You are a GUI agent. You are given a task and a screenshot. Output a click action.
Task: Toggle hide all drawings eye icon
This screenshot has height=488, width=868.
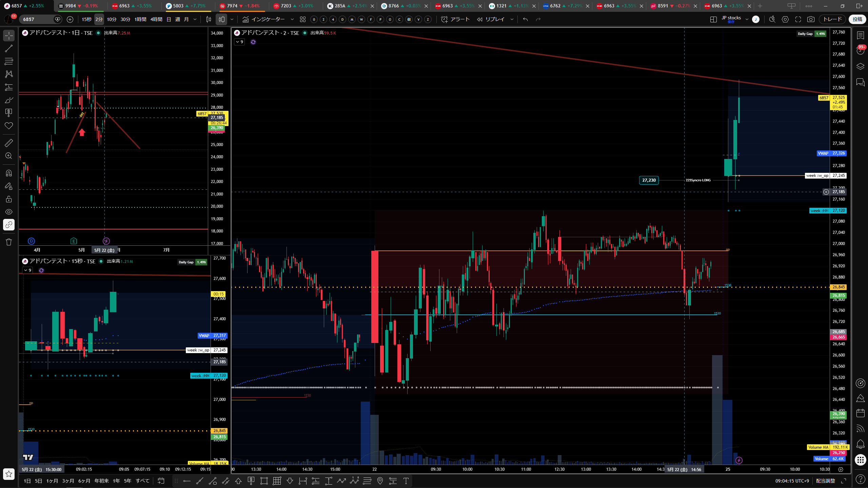9,212
